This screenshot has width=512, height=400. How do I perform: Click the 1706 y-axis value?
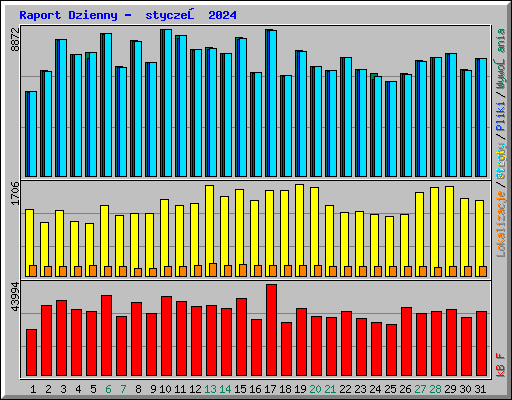tap(15, 193)
